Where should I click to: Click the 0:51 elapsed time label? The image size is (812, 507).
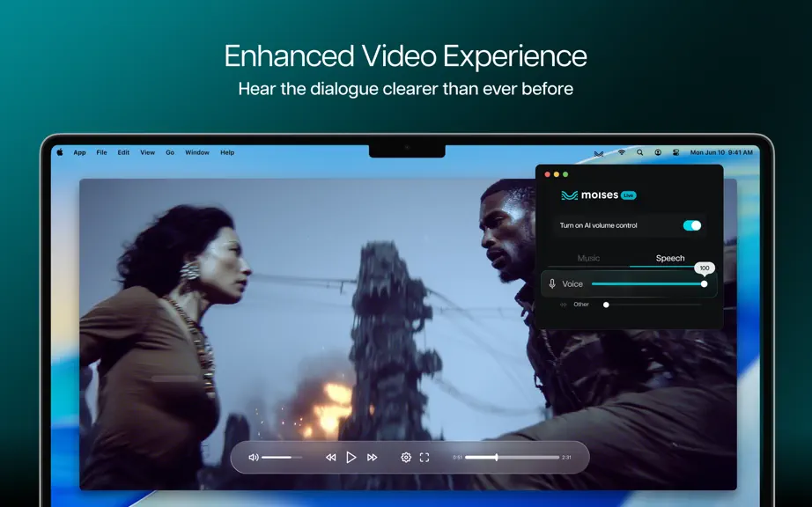pos(457,458)
